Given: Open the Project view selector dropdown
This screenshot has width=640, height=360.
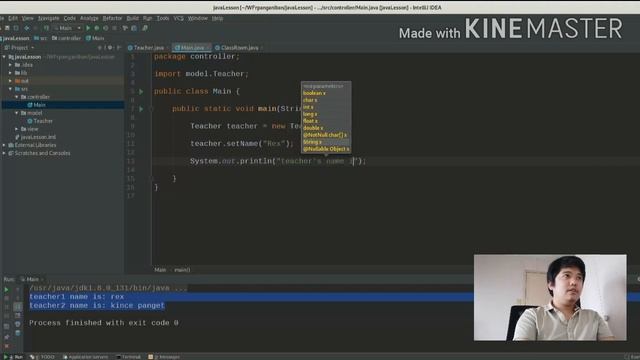Looking at the screenshot, I should 20,48.
